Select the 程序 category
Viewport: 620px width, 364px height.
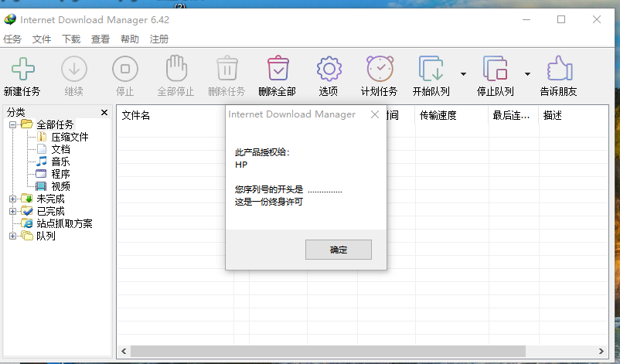click(x=60, y=174)
